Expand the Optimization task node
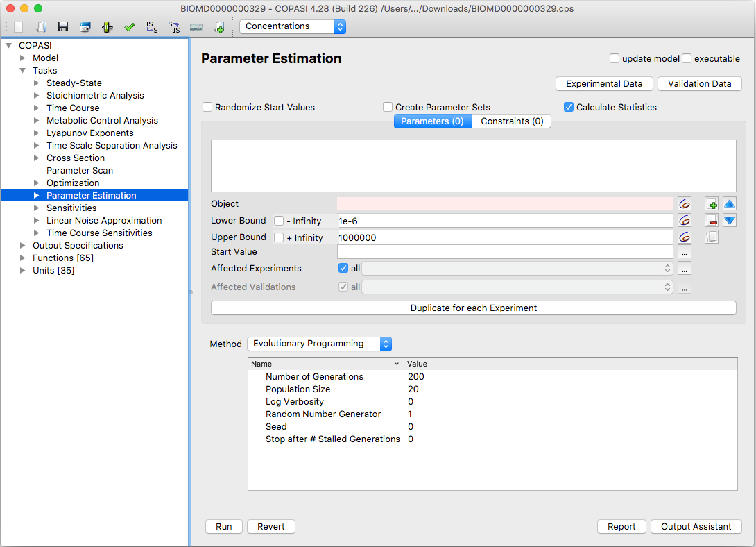The width and height of the screenshot is (756, 547). pyautogui.click(x=36, y=183)
